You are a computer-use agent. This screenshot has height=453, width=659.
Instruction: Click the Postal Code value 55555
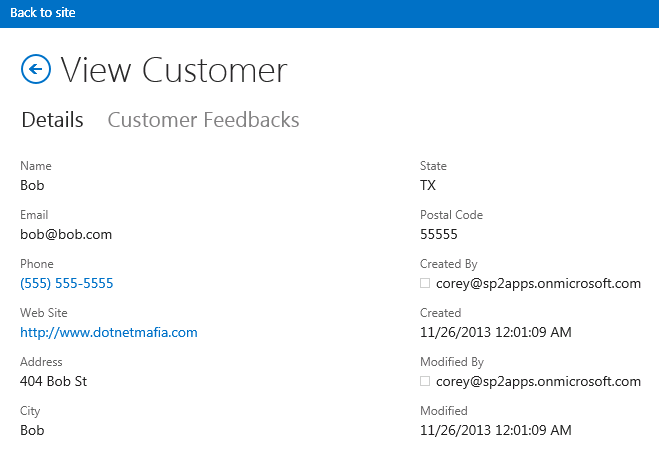click(439, 234)
